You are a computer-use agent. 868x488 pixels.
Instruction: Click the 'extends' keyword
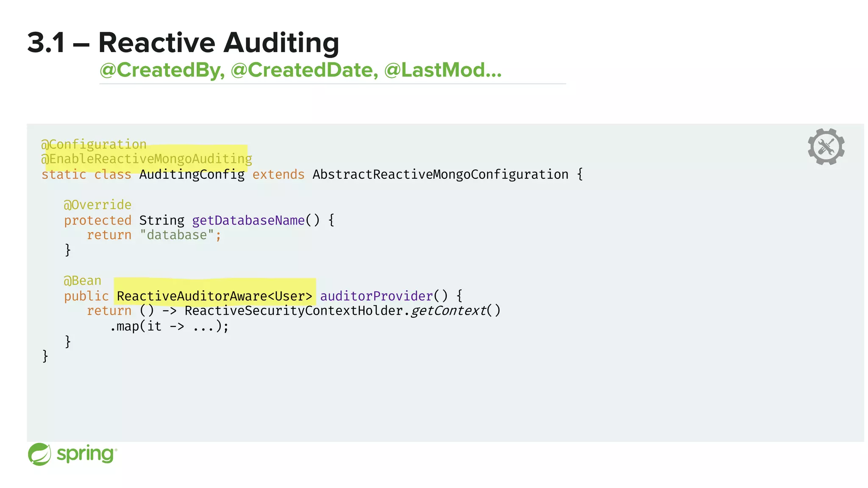[278, 174]
